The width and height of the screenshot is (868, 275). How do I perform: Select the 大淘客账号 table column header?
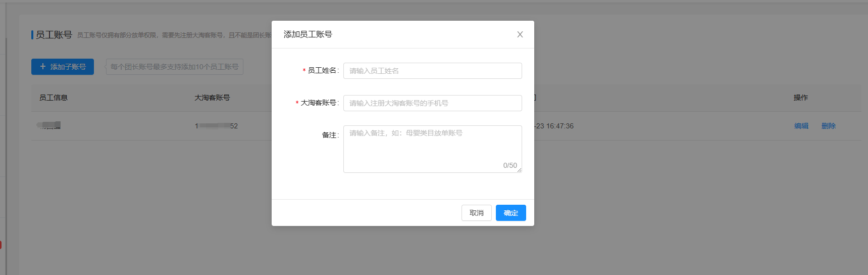[x=212, y=98]
